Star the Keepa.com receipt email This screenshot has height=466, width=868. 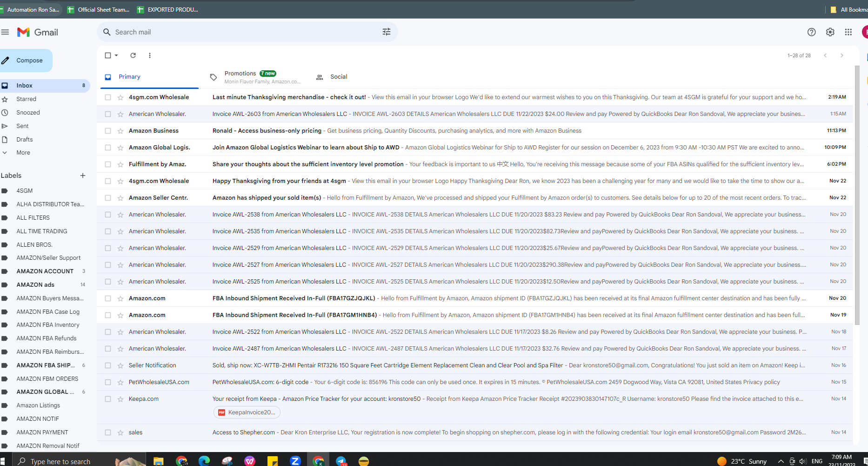120,399
